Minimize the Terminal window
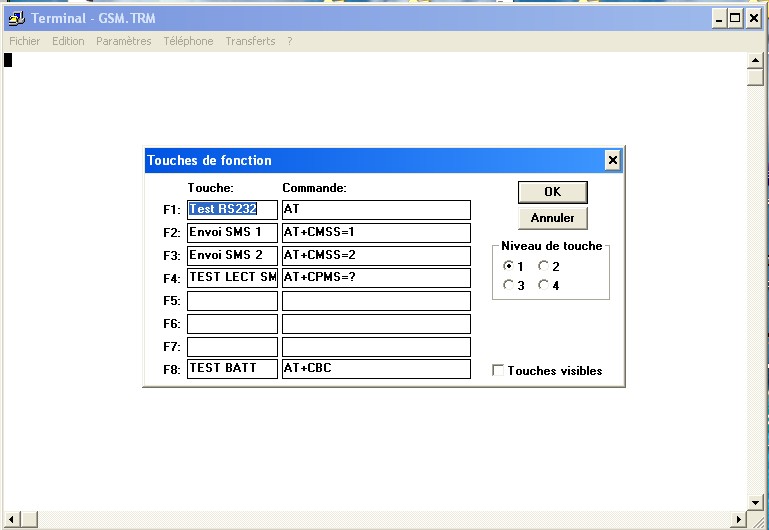 coord(718,18)
